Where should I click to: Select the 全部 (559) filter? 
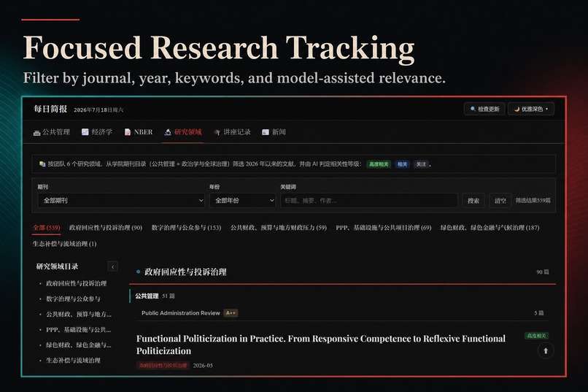(x=47, y=228)
